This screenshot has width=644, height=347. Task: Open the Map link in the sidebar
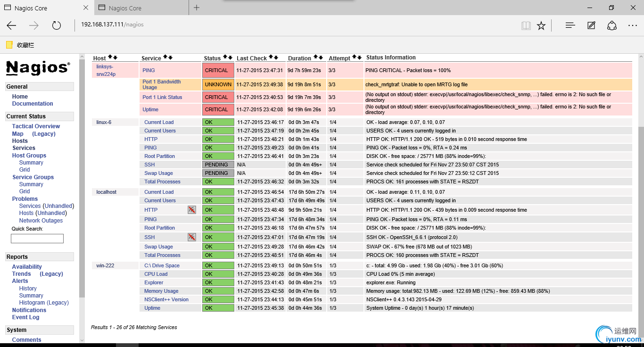point(17,134)
